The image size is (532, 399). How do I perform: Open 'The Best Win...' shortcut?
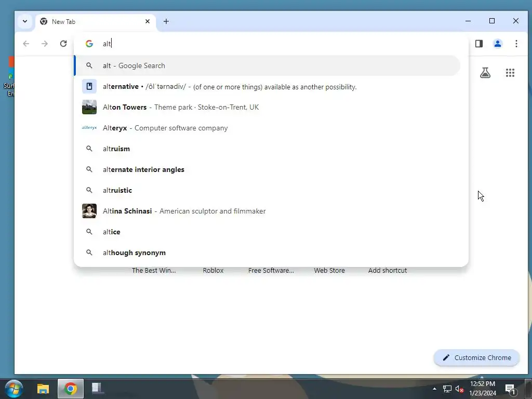point(154,270)
